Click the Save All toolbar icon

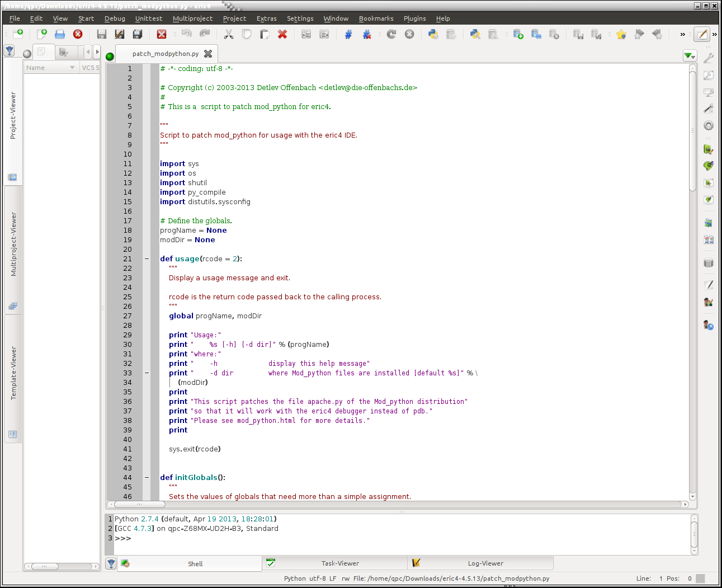138,34
